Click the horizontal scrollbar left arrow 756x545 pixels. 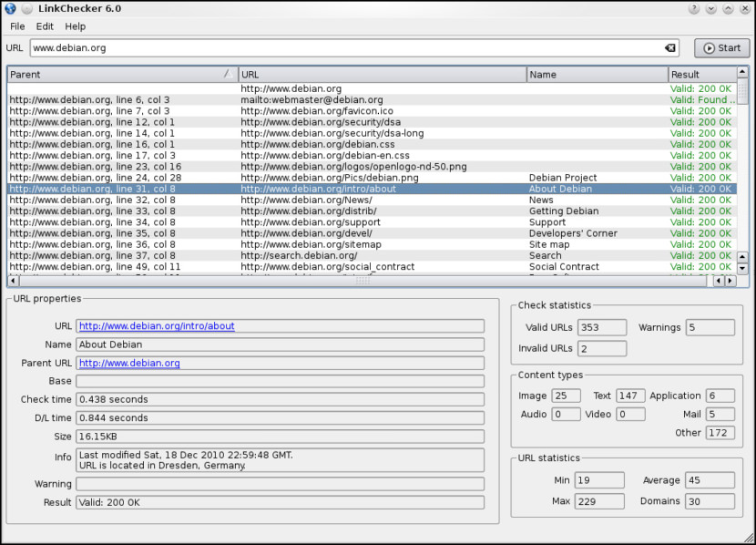pyautogui.click(x=13, y=280)
